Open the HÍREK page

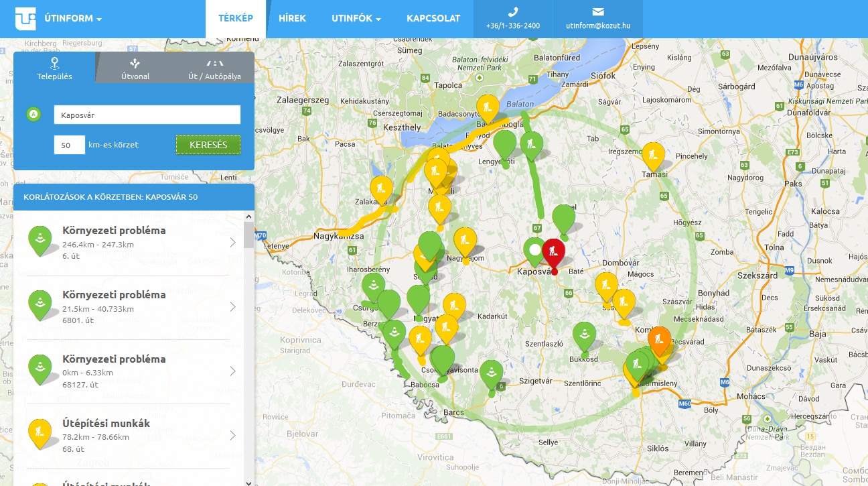coord(293,19)
